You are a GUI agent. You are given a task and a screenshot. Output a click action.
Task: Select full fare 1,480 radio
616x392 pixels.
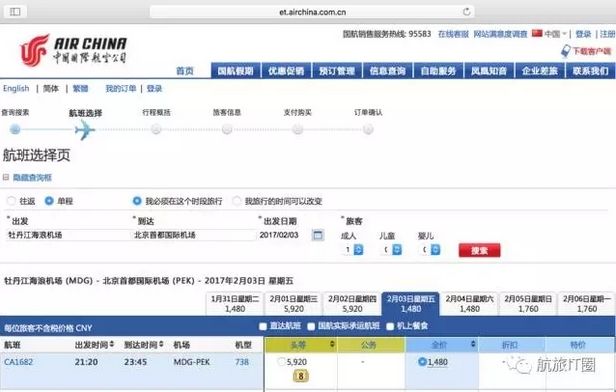(x=422, y=362)
